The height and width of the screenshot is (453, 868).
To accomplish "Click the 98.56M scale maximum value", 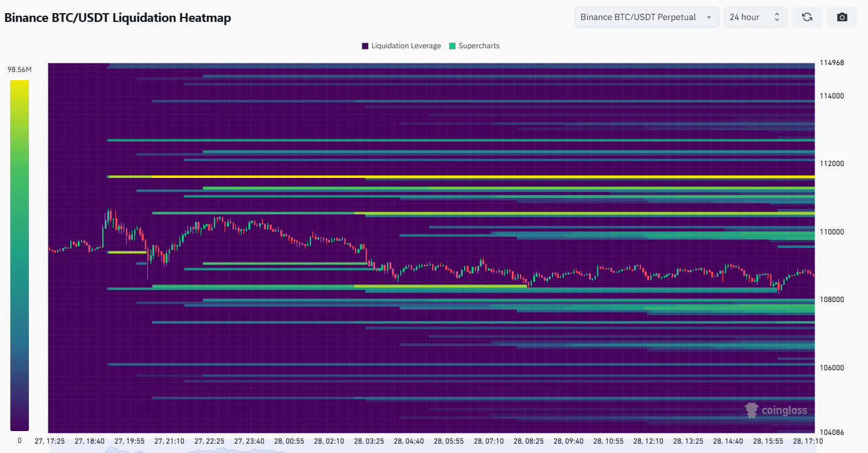I will tap(19, 70).
